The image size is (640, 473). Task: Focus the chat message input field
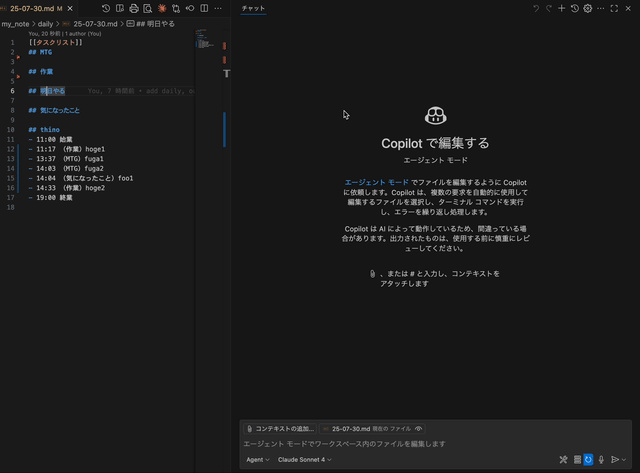click(435, 444)
